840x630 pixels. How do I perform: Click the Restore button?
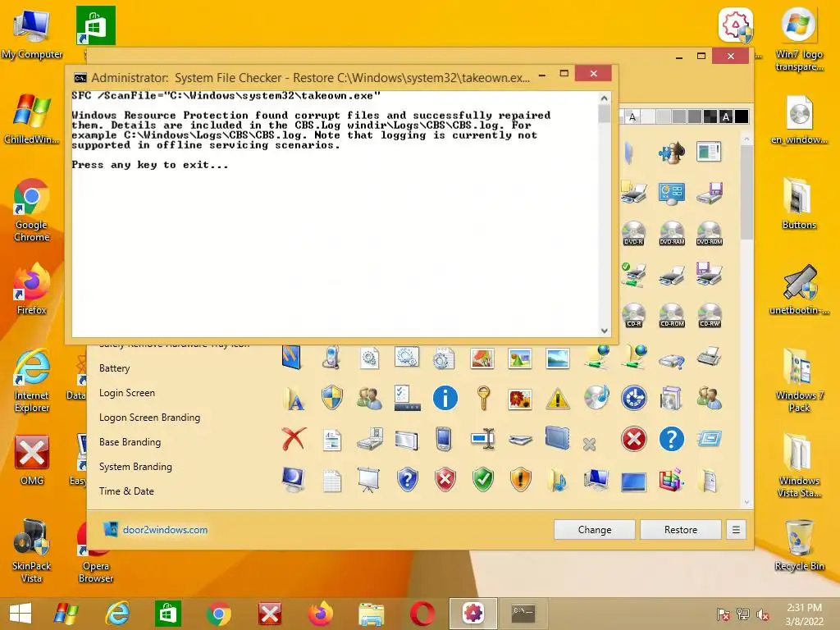681,530
